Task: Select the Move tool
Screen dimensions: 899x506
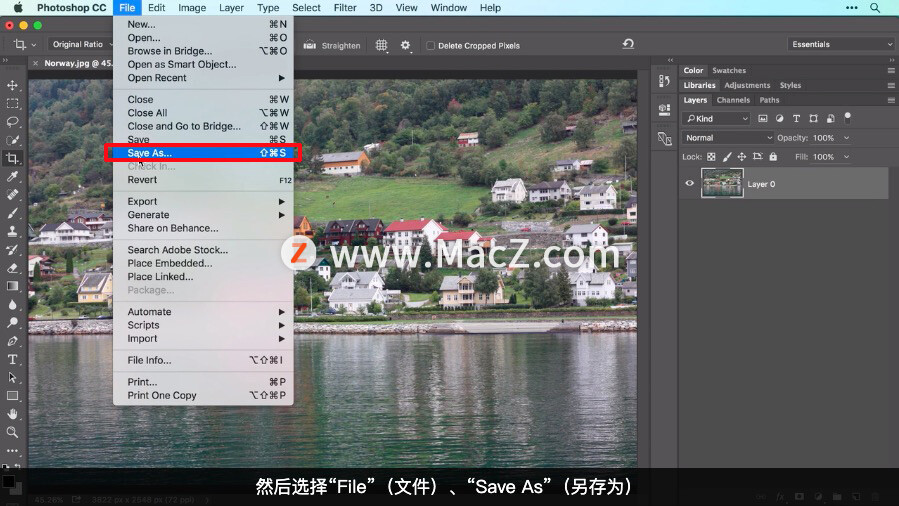Action: (12, 85)
